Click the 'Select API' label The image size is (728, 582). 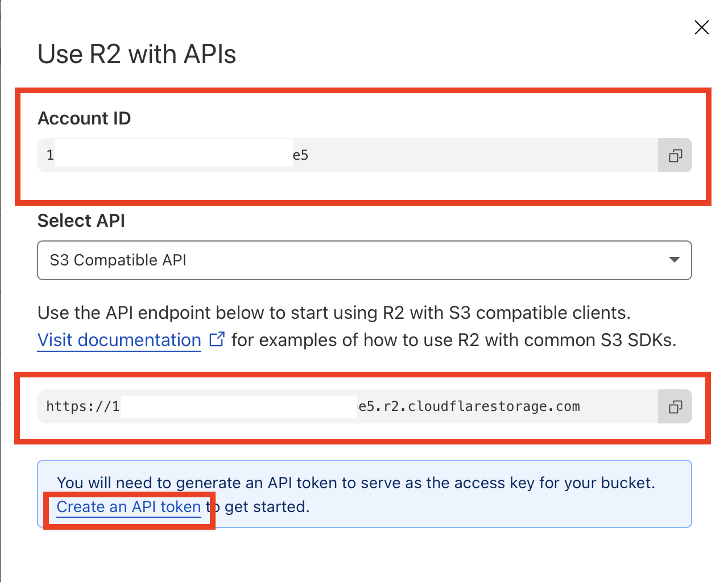(81, 221)
